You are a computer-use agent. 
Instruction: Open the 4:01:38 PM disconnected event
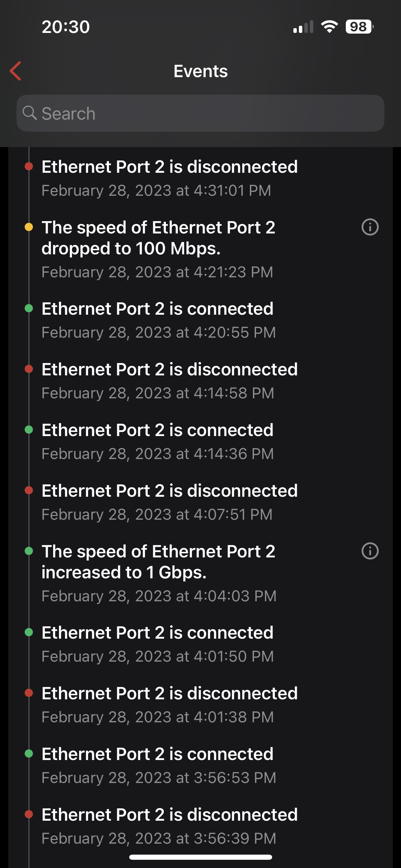pyautogui.click(x=170, y=704)
